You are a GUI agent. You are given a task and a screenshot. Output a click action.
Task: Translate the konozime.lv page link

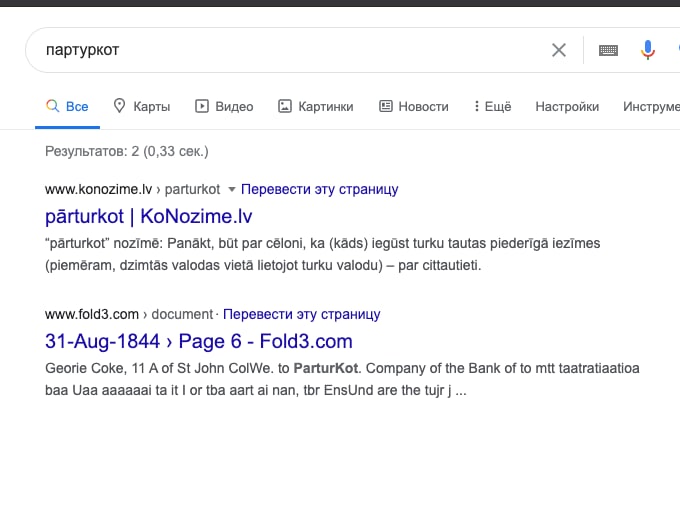(319, 189)
